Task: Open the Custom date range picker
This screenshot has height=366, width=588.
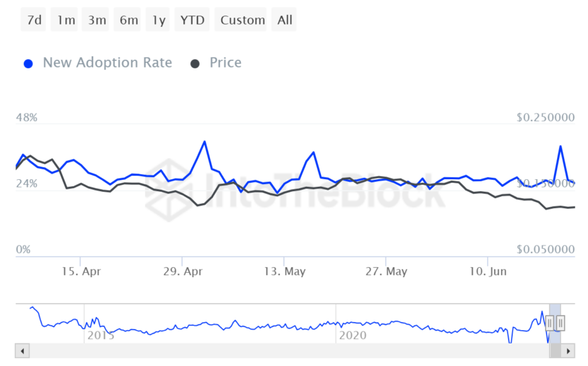Action: (x=243, y=20)
